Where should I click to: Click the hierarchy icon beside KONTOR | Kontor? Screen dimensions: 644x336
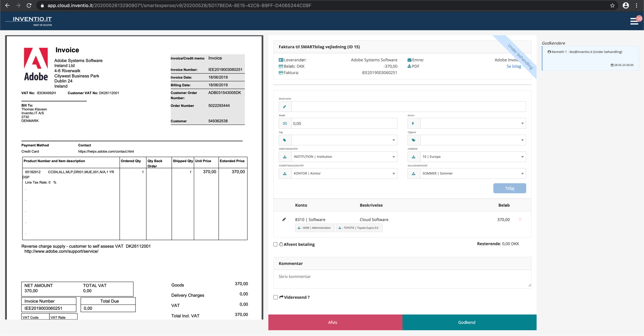click(285, 174)
